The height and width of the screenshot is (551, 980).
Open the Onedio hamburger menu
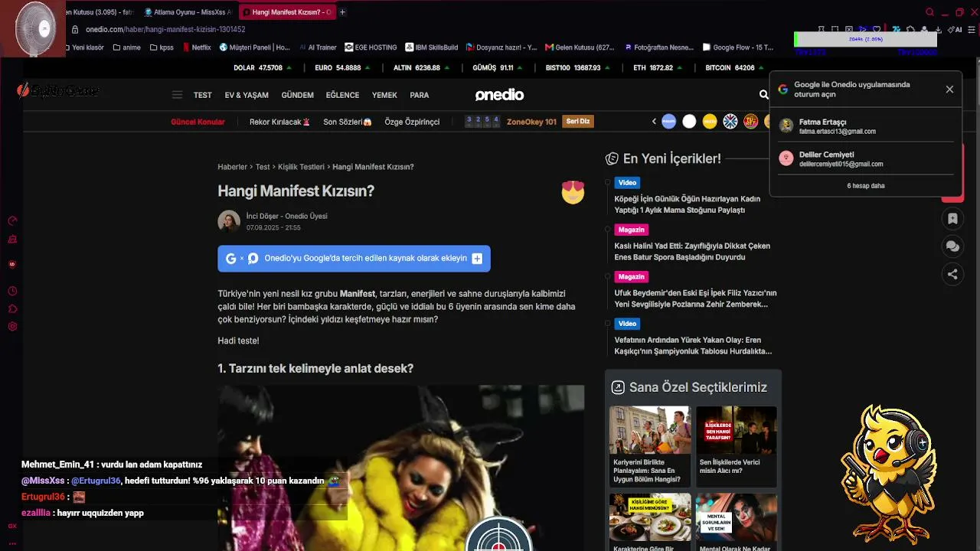[x=177, y=95]
